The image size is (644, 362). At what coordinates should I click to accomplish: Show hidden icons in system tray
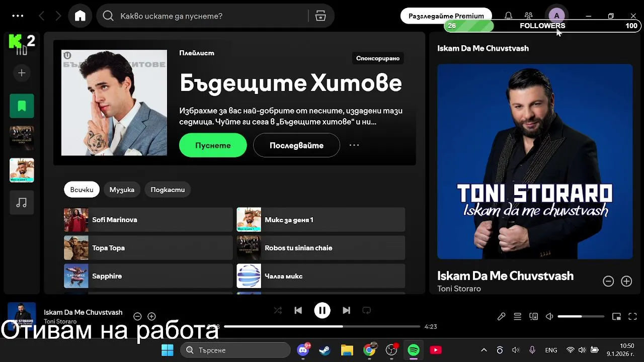(484, 350)
